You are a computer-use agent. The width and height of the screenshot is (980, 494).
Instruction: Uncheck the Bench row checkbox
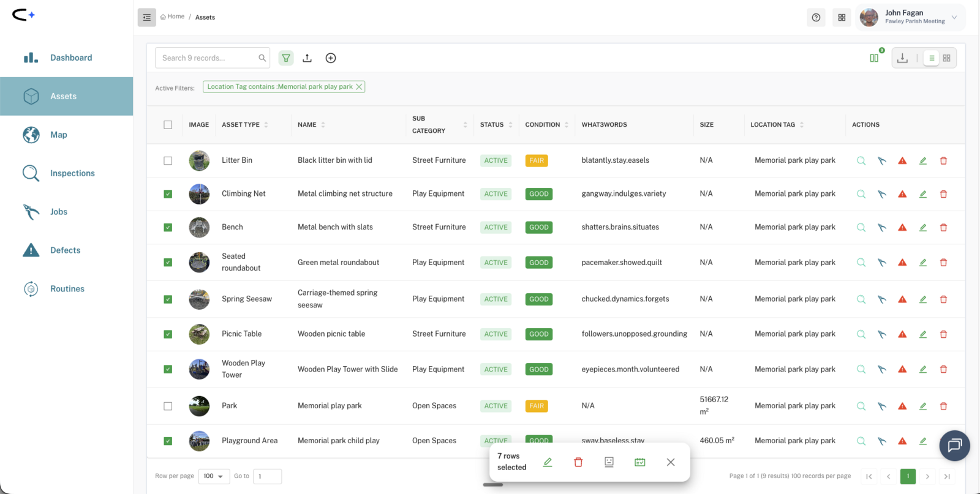pyautogui.click(x=168, y=227)
